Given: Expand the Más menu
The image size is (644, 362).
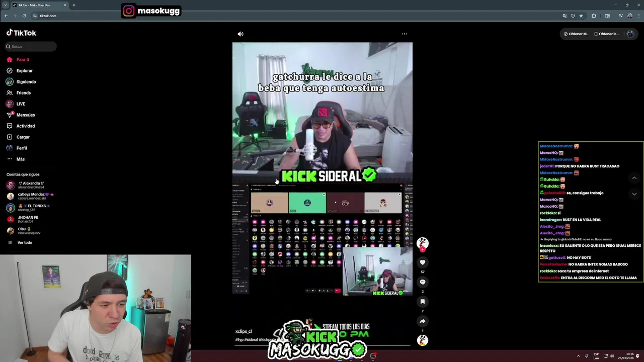Looking at the screenshot, I should pyautogui.click(x=16, y=159).
